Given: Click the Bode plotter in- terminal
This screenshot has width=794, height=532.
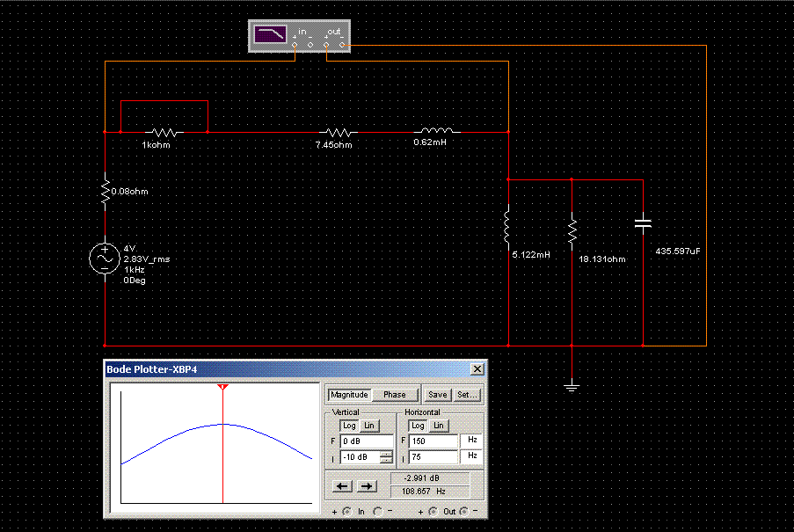Looking at the screenshot, I should pos(310,45).
